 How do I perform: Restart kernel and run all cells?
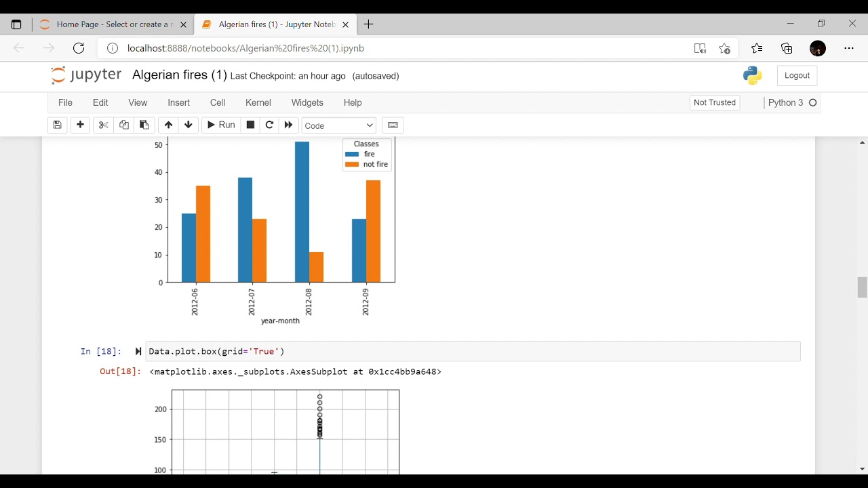288,125
